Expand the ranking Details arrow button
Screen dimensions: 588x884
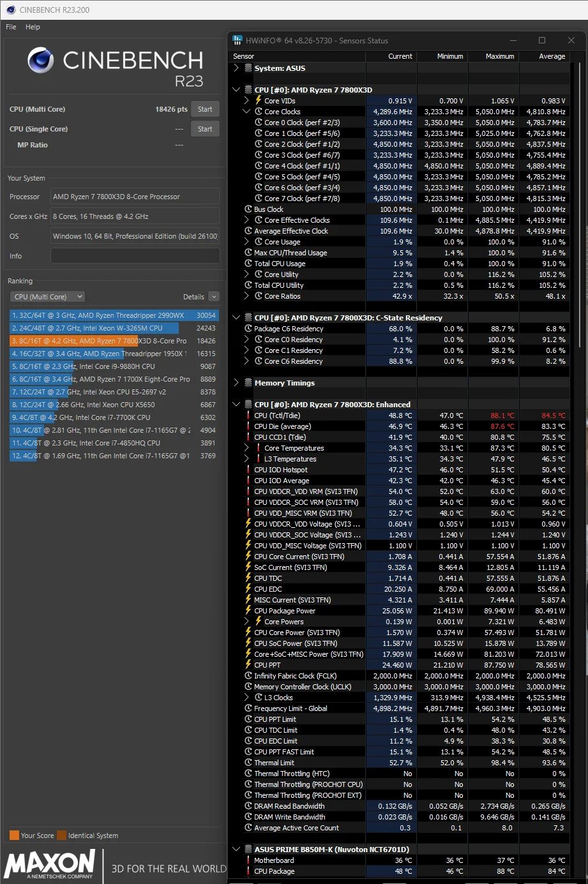(214, 297)
